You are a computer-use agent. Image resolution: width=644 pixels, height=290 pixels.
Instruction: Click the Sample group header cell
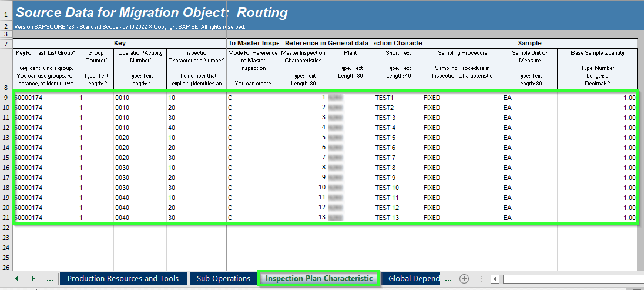pyautogui.click(x=530, y=43)
